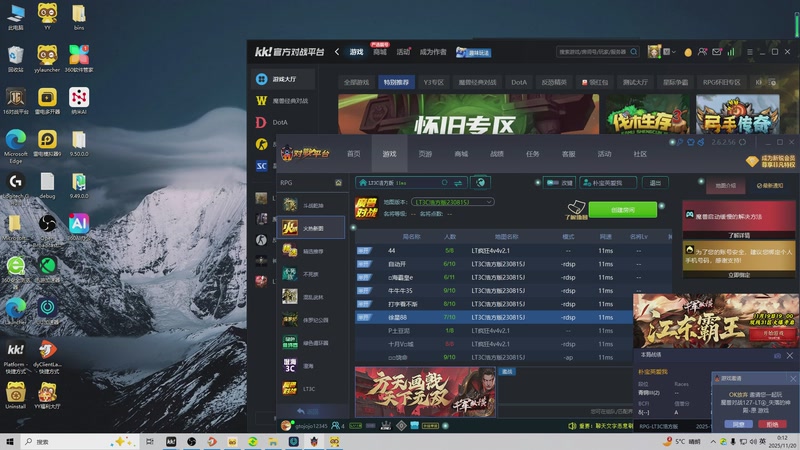Open the 纳米AI desktop icon
The image size is (800, 450).
tap(79, 101)
